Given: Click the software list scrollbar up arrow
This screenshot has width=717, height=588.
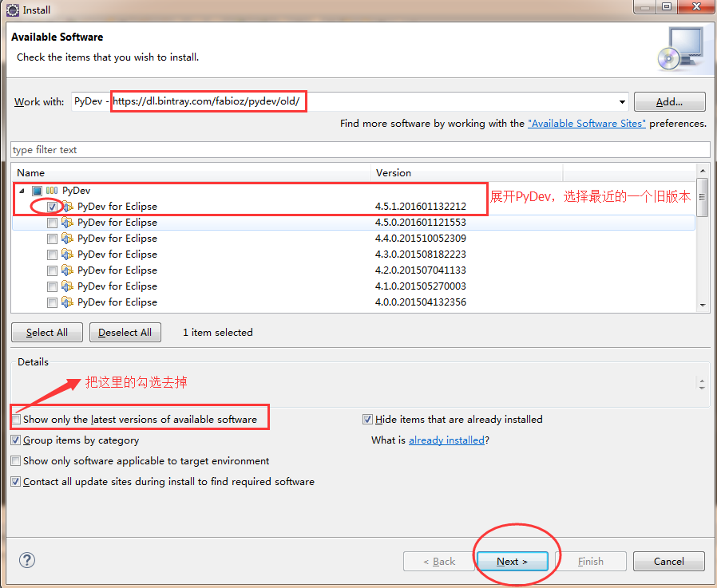Looking at the screenshot, I should click(703, 171).
